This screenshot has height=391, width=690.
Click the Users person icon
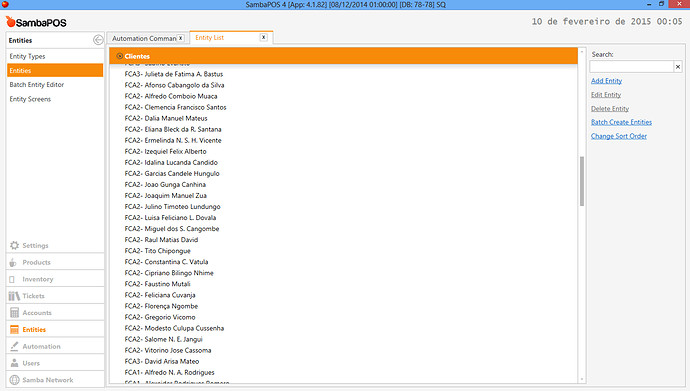[x=15, y=363]
